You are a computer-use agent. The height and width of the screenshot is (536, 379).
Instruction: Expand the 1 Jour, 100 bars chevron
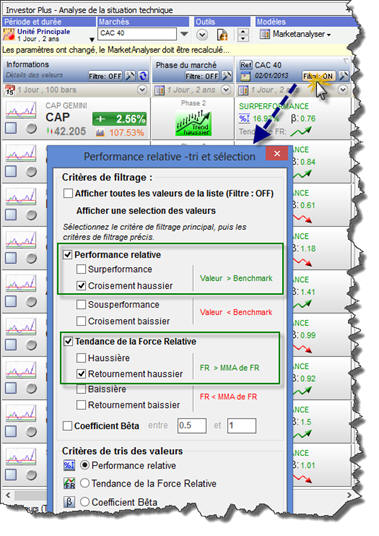click(x=142, y=90)
